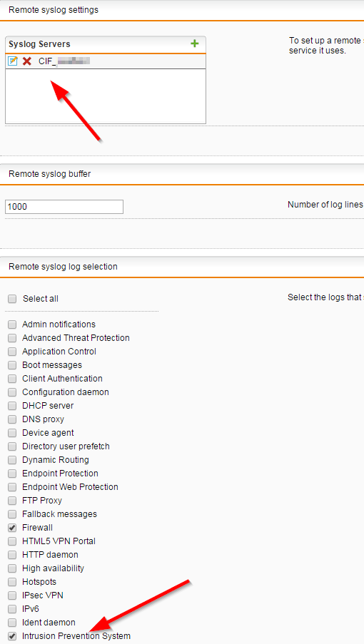
Task: Check the Hotspots log option
Action: pos(12,582)
